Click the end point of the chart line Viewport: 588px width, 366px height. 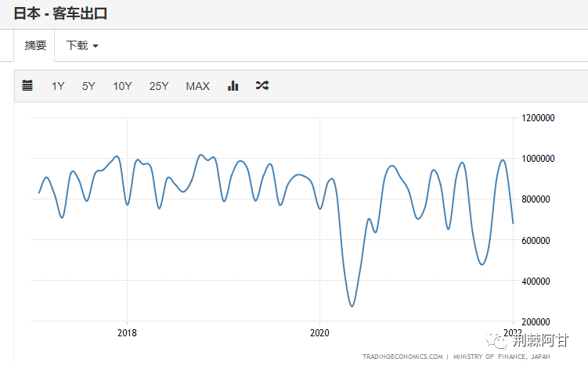(x=513, y=224)
